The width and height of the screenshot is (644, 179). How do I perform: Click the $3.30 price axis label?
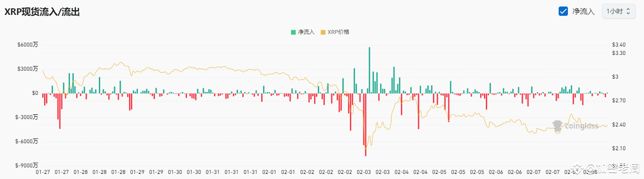click(x=619, y=53)
